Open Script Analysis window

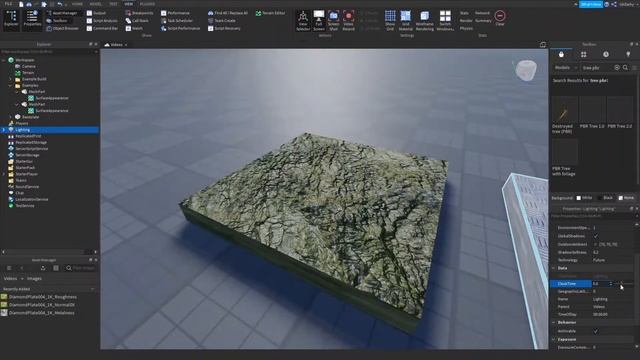click(102, 20)
